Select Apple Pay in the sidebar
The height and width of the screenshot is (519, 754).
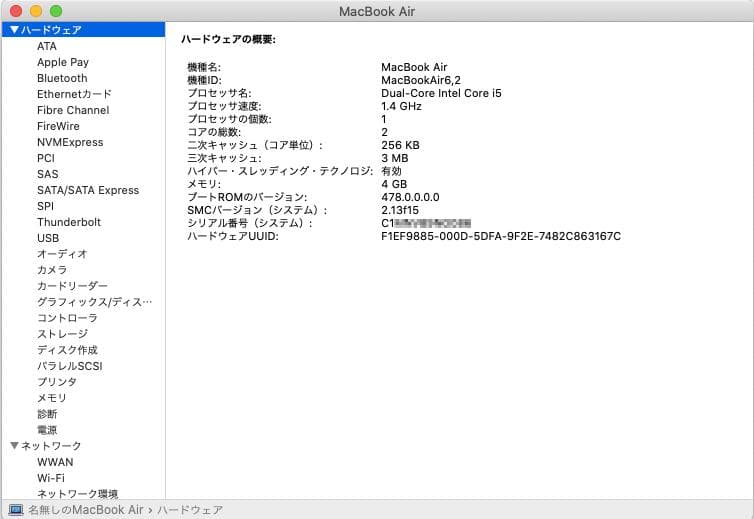point(63,62)
